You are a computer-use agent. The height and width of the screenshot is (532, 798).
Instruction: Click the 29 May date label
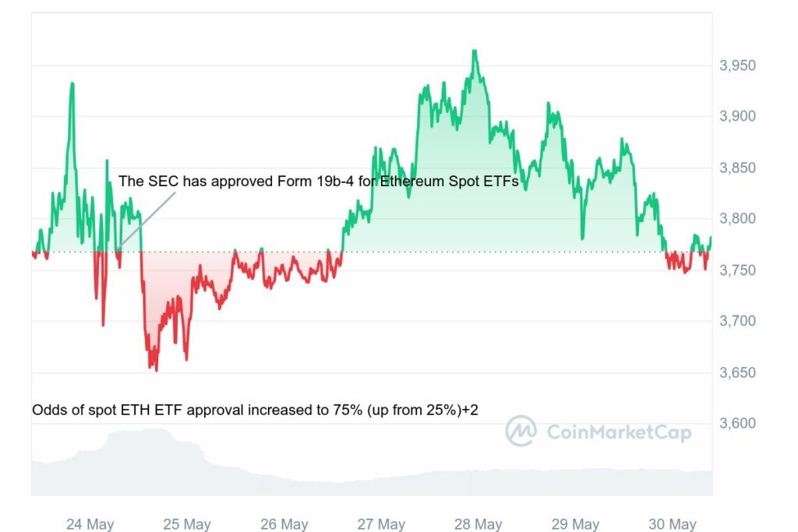pyautogui.click(x=575, y=524)
